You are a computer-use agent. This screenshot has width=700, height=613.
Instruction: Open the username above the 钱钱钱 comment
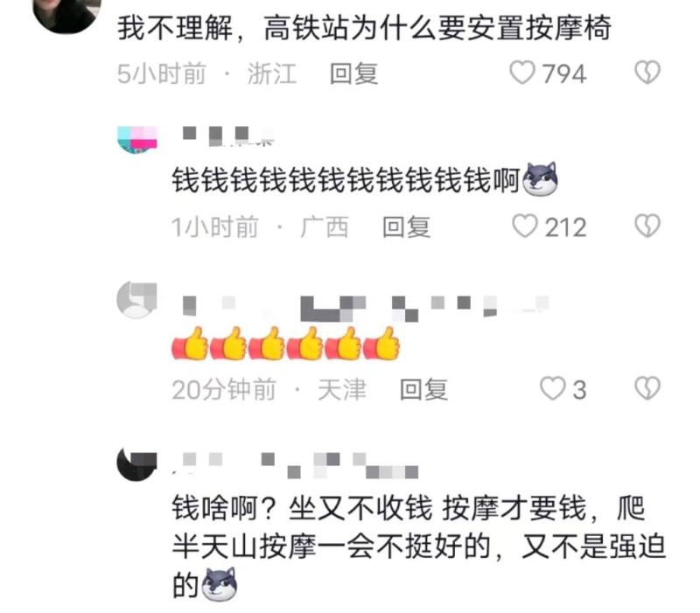[x=228, y=136]
